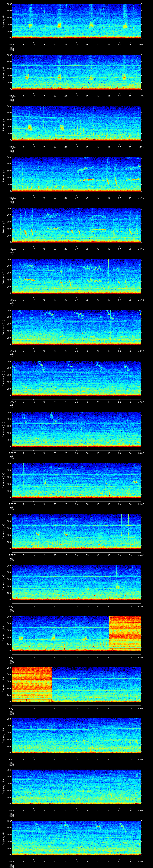The height and width of the screenshot is (868, 153).
Task: Click the spectrogram starting at 17:36:00
Action: [x=76, y=378]
